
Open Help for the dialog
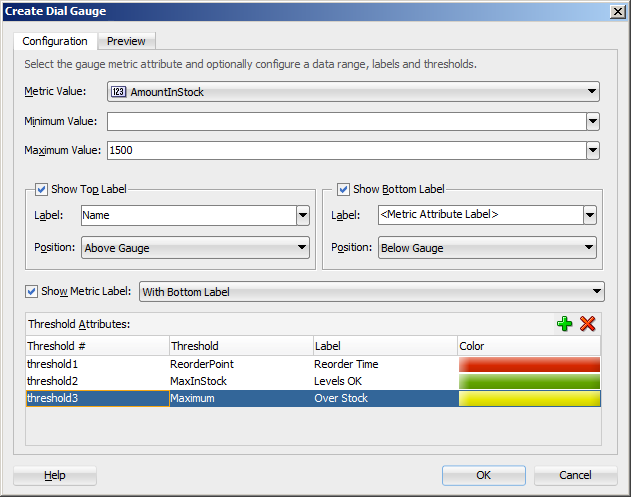tap(55, 475)
